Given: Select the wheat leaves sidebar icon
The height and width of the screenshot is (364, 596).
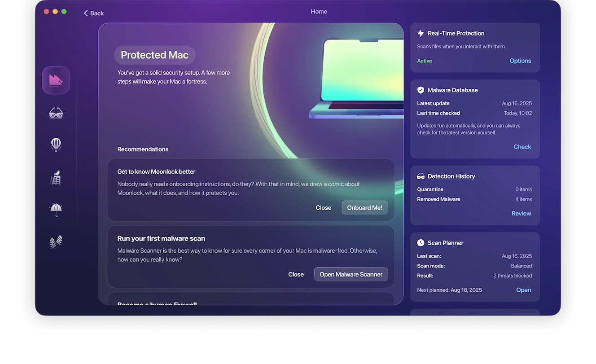Looking at the screenshot, I should (56, 242).
